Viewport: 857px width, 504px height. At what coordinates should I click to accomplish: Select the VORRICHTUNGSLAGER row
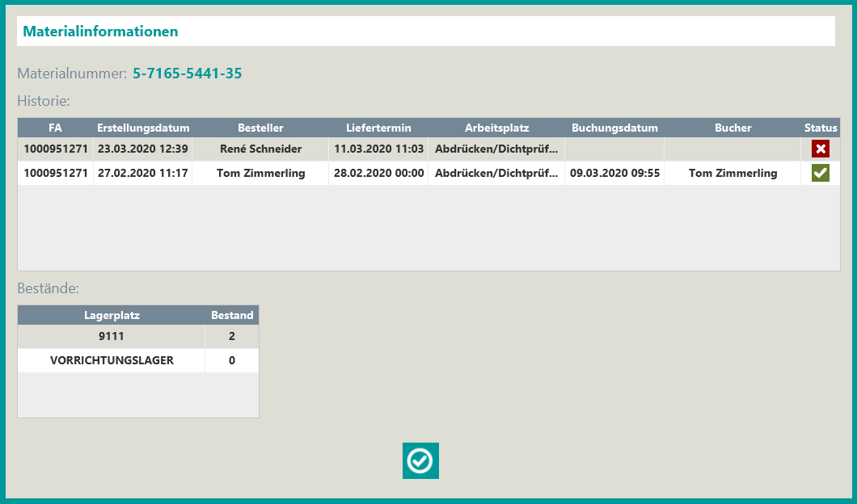pos(112,360)
